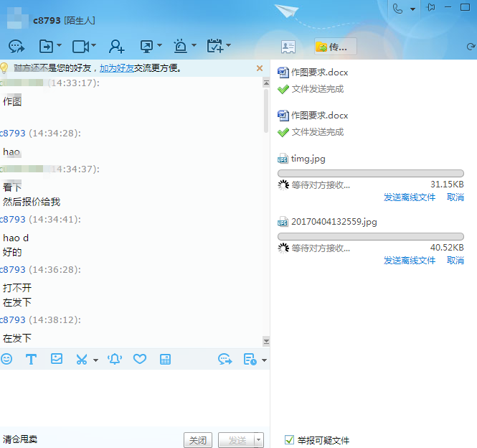
Task: Click the chat history scrollbar down arrow
Action: [266, 341]
